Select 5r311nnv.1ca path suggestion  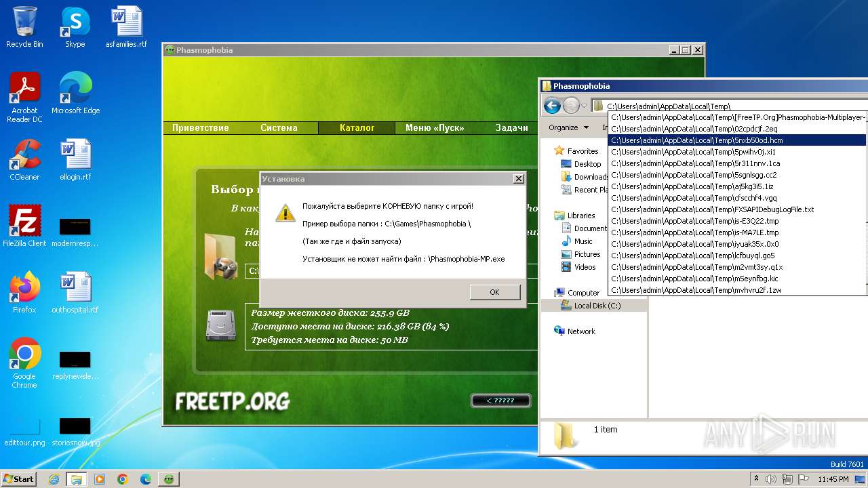pos(738,163)
